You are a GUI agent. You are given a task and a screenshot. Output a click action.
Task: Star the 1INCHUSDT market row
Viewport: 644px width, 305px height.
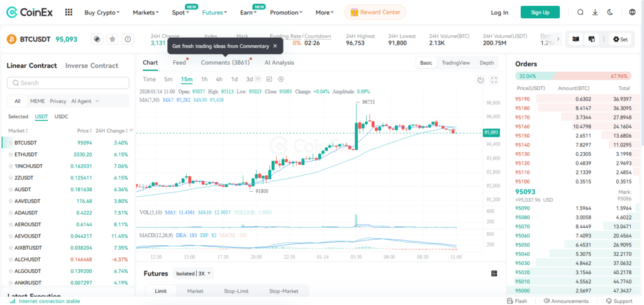10,166
